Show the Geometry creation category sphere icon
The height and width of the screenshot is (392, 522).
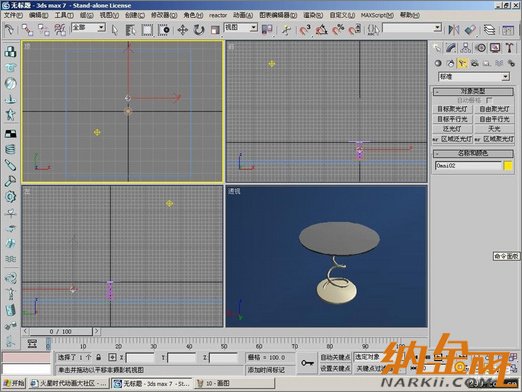point(438,63)
